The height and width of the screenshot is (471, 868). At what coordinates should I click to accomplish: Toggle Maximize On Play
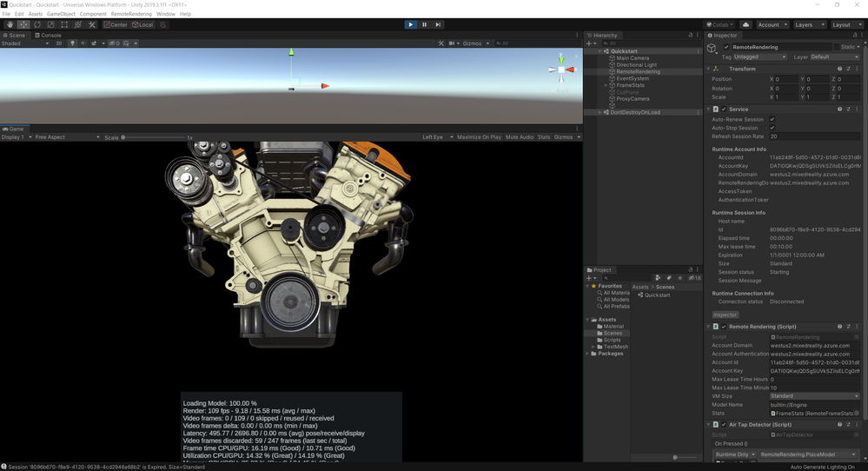(479, 137)
